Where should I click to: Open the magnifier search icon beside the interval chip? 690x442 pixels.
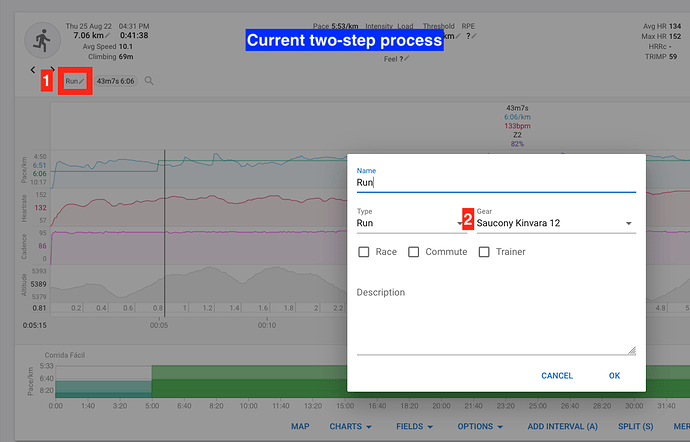click(x=149, y=81)
